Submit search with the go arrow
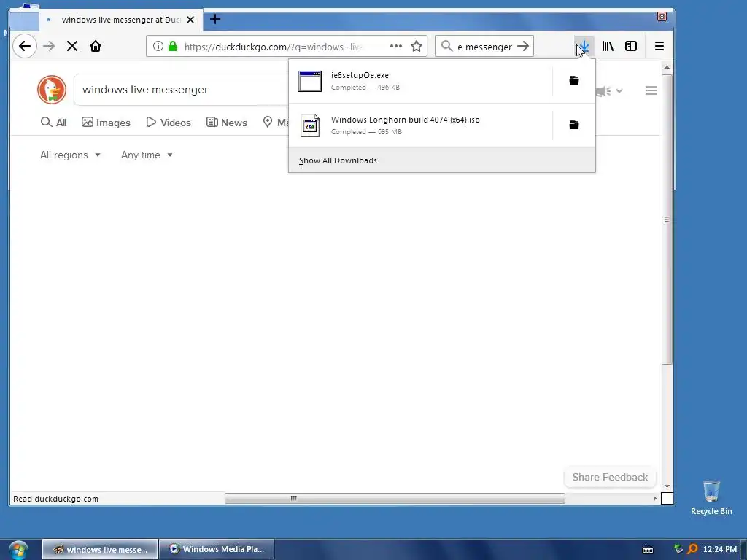 click(x=523, y=46)
